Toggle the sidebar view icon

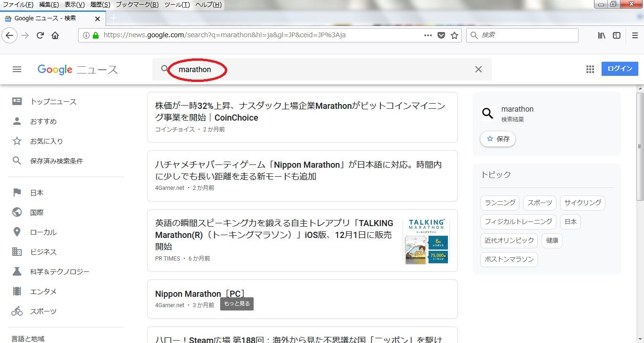(617, 35)
